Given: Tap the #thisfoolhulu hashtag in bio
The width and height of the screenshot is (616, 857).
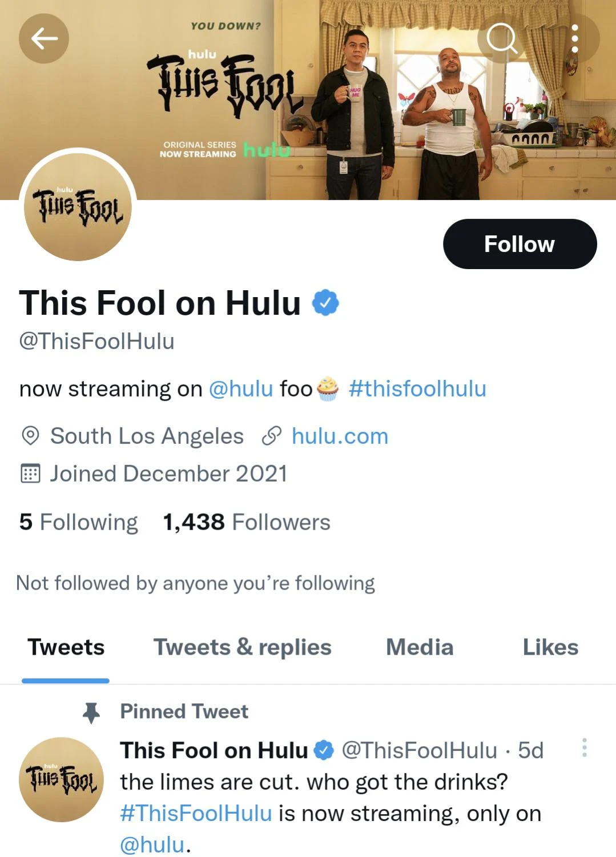Looking at the screenshot, I should [417, 389].
